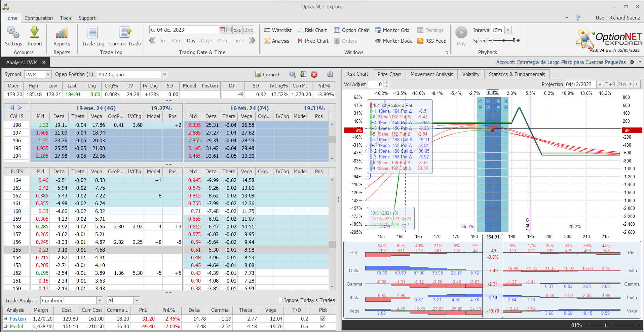Screen dimensions: 644x332
Task: Click the Import download icon
Action: 35,33
